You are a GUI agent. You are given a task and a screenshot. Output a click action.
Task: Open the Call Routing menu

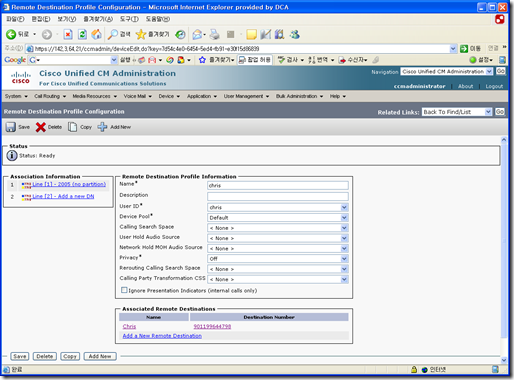pyautogui.click(x=50, y=96)
